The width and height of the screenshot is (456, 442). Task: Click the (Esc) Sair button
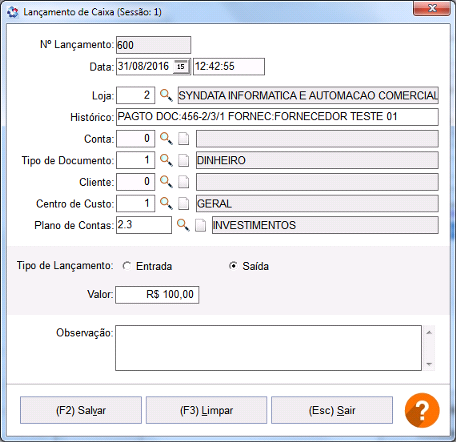[332, 410]
